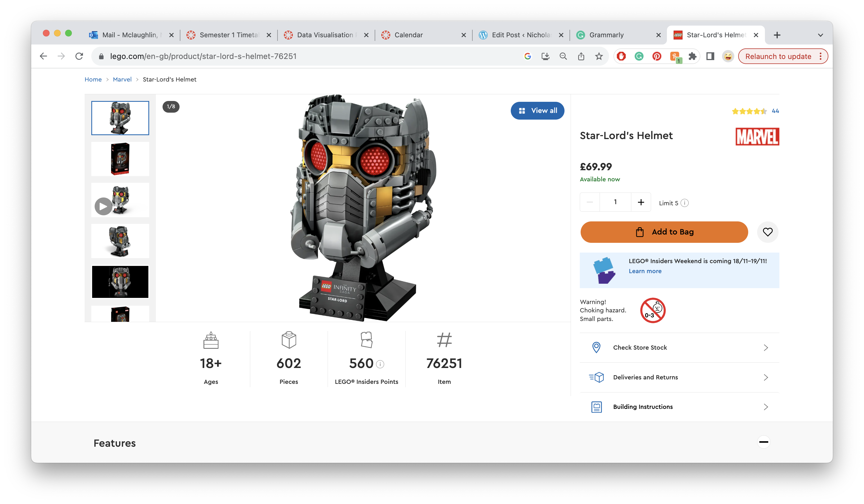Click the Insiders Points info icon
The image size is (864, 504).
pos(380,364)
